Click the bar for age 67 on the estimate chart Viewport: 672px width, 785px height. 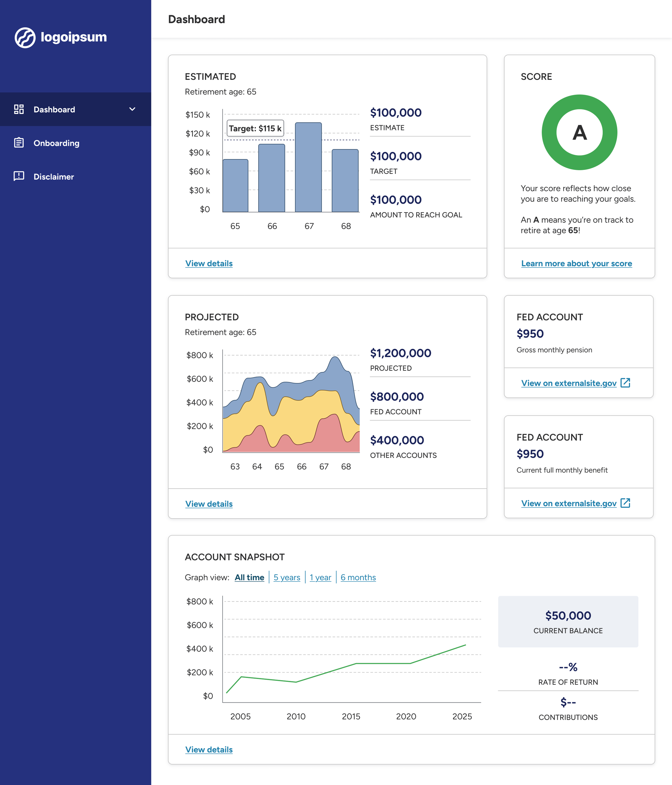click(309, 167)
